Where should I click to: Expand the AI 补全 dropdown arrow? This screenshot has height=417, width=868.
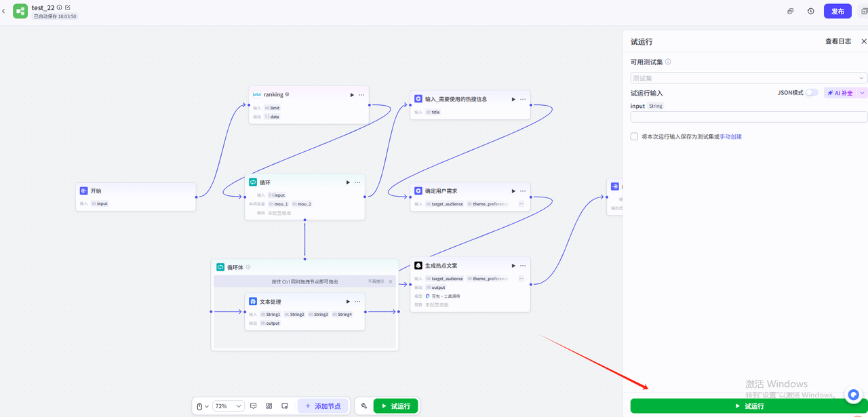tap(863, 93)
